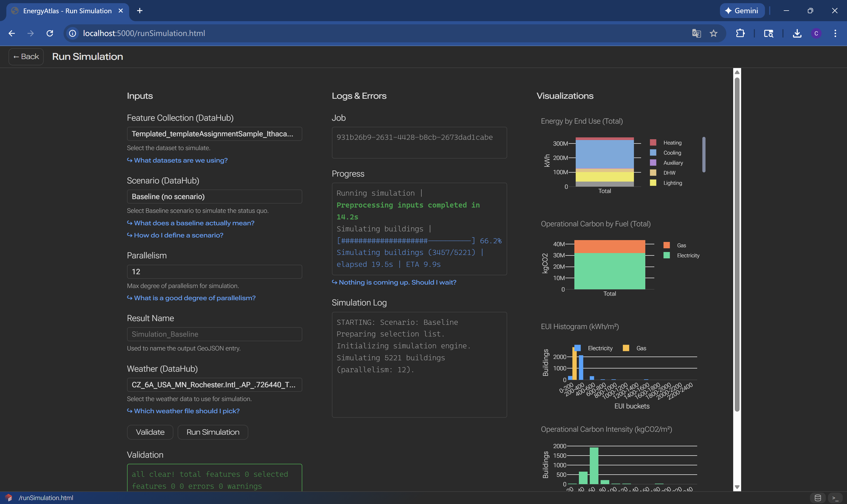Click the Lighting yellow legend swatch
Viewport: 847px width, 504px height.
point(653,183)
